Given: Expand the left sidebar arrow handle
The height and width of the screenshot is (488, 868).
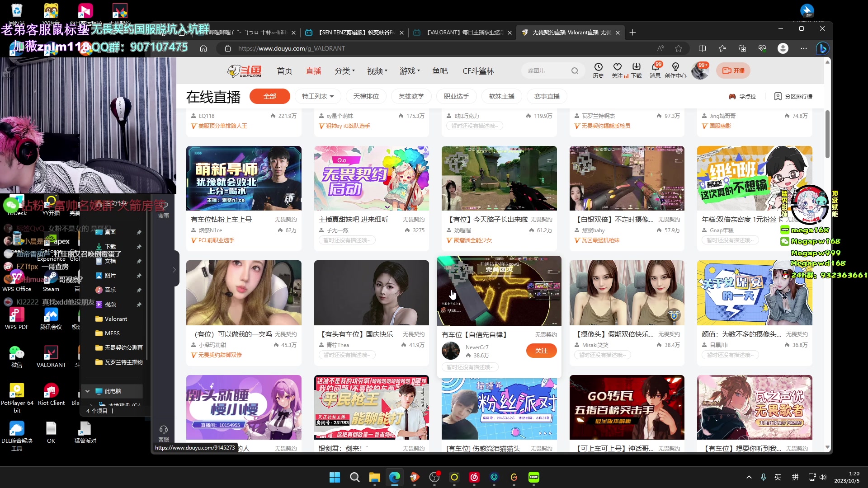Looking at the screenshot, I should click(175, 270).
